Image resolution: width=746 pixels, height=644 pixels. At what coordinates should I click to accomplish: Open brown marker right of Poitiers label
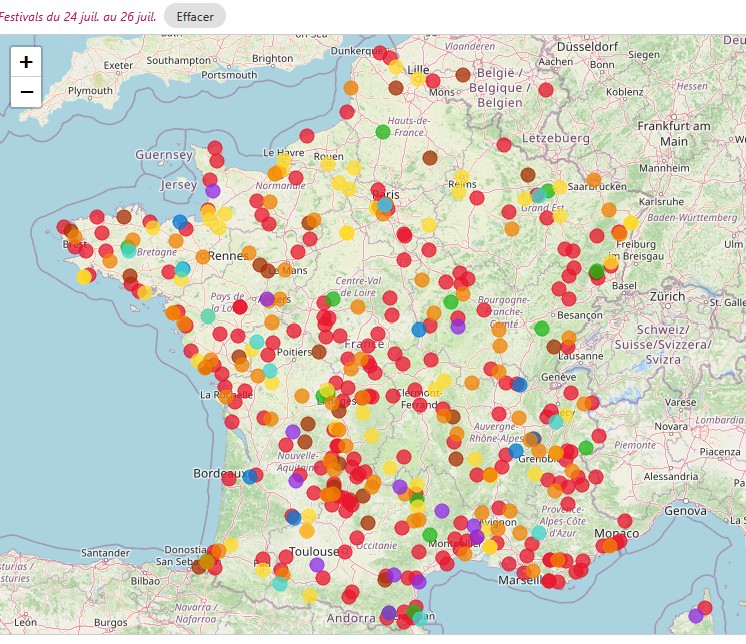pos(319,352)
